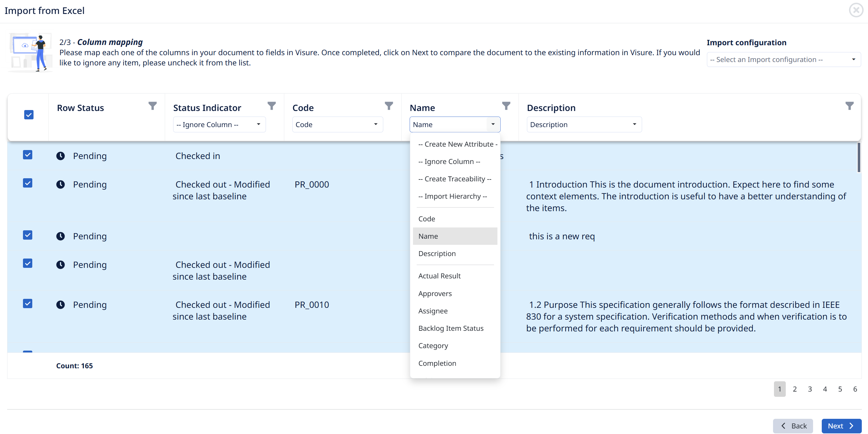Click clock icon in PR_0000 row
Viewport: 868px width, 434px height.
pos(60,184)
